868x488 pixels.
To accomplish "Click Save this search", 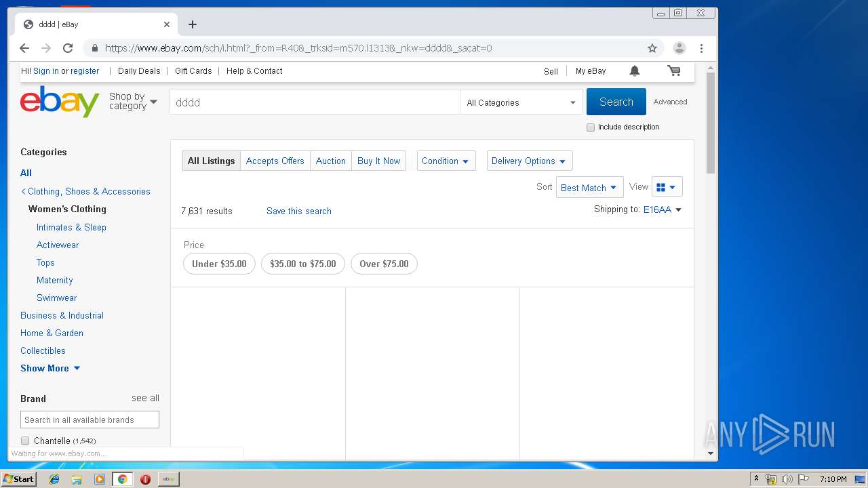I will [299, 211].
